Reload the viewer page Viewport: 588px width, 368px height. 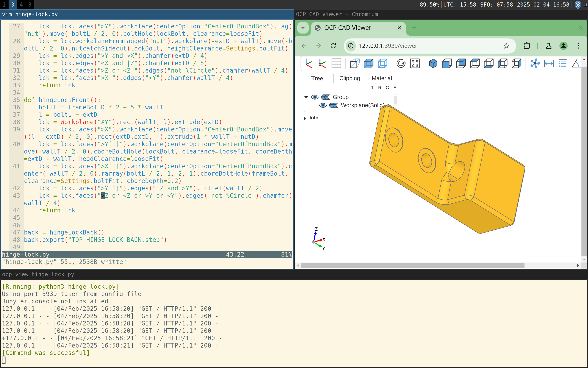[333, 46]
